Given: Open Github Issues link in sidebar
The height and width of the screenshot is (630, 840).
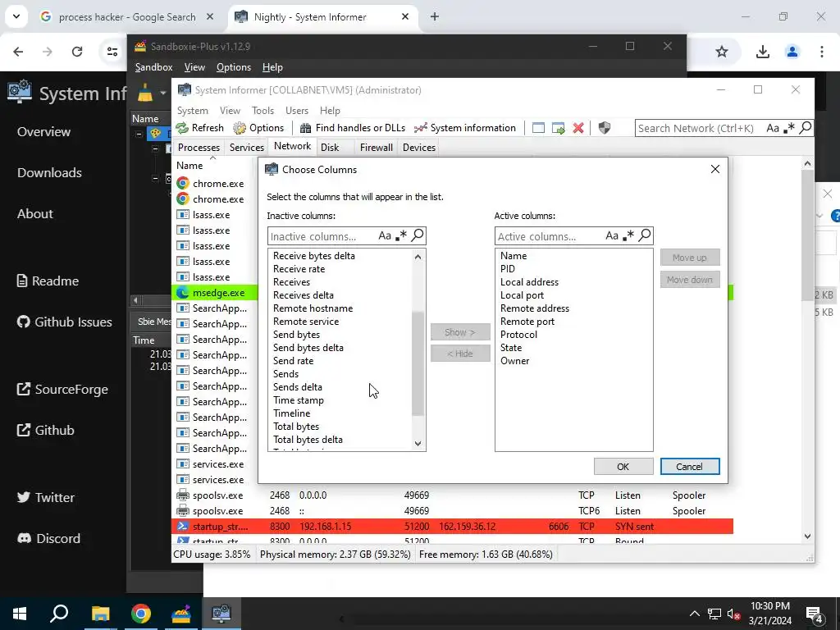Looking at the screenshot, I should click(64, 322).
